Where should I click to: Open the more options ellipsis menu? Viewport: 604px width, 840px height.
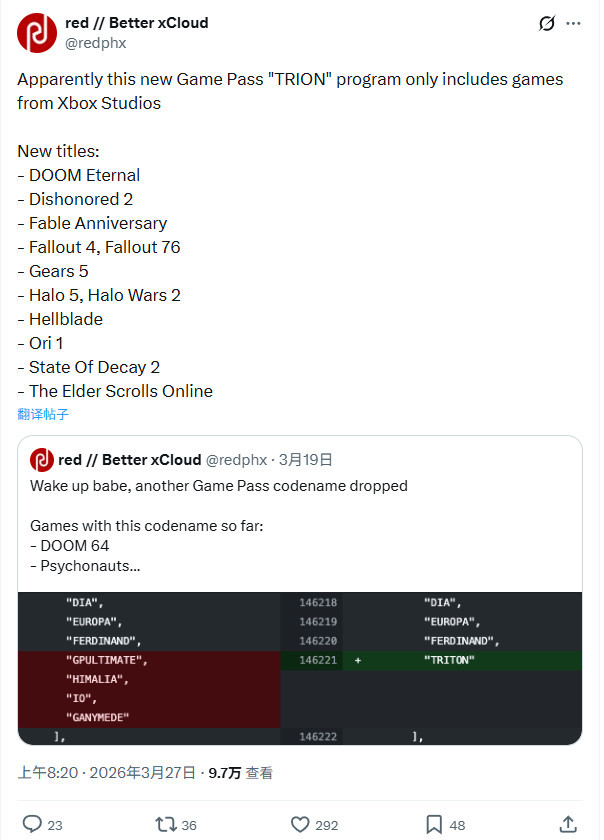pos(573,23)
